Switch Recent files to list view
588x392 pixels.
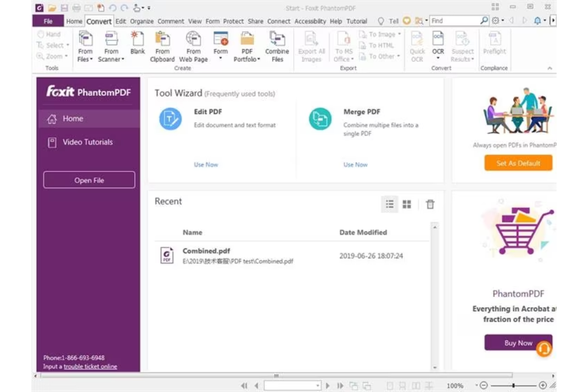389,204
